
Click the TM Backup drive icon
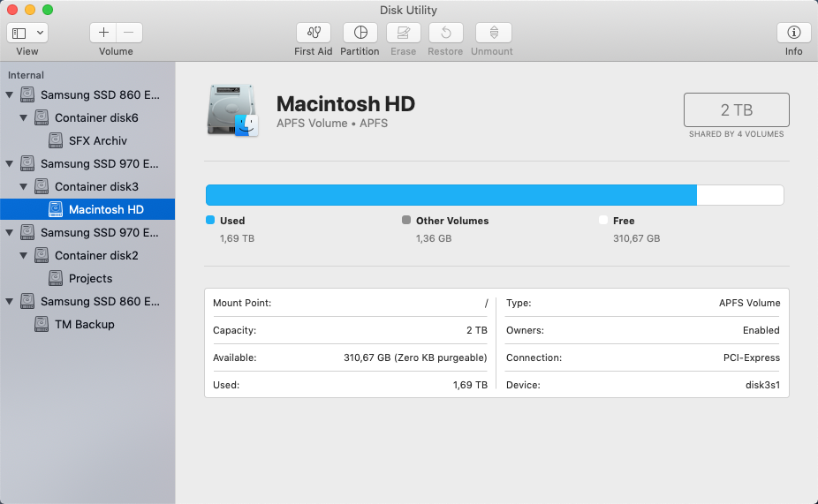[42, 324]
